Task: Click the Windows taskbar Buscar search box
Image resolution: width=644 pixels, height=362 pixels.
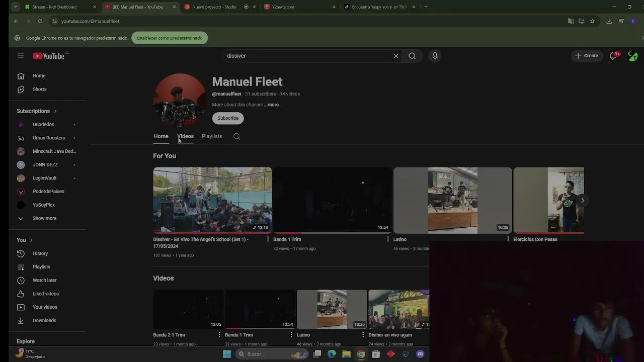Action: pos(272,354)
